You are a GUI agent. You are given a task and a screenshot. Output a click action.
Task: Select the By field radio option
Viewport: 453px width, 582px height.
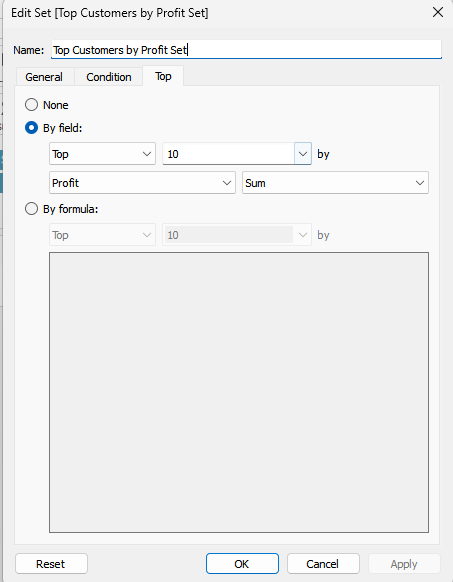pos(32,128)
